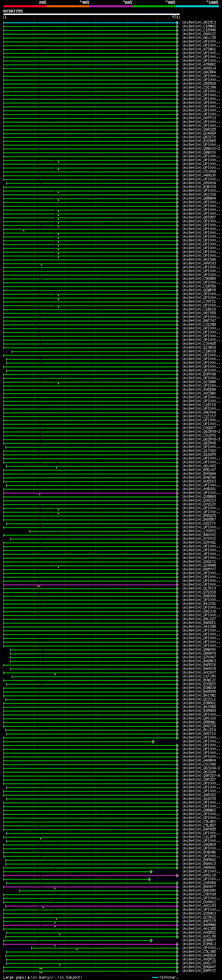Select the UniRef100_Q5BHW1 label

coord(199,722)
